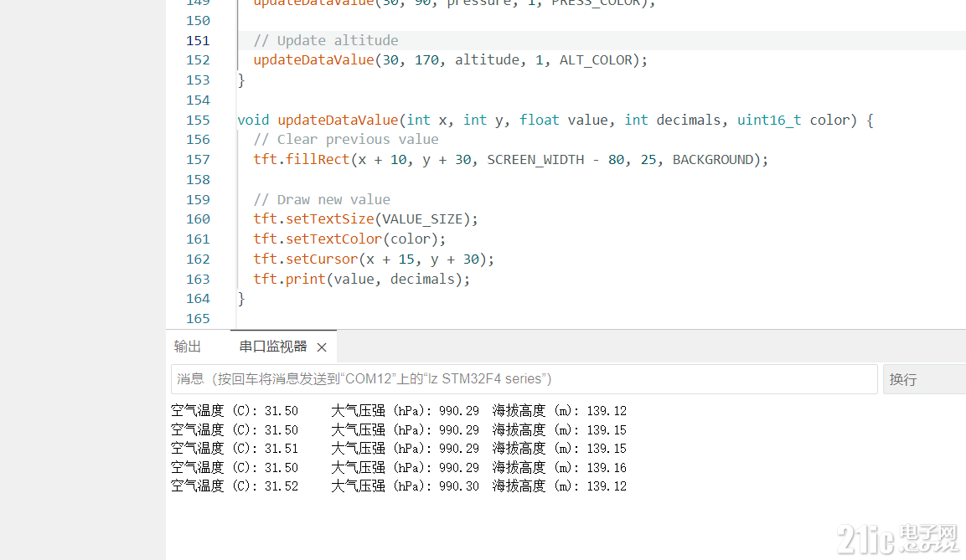Focus the serial message input field
This screenshot has height=560, width=966.
pyautogui.click(x=524, y=378)
